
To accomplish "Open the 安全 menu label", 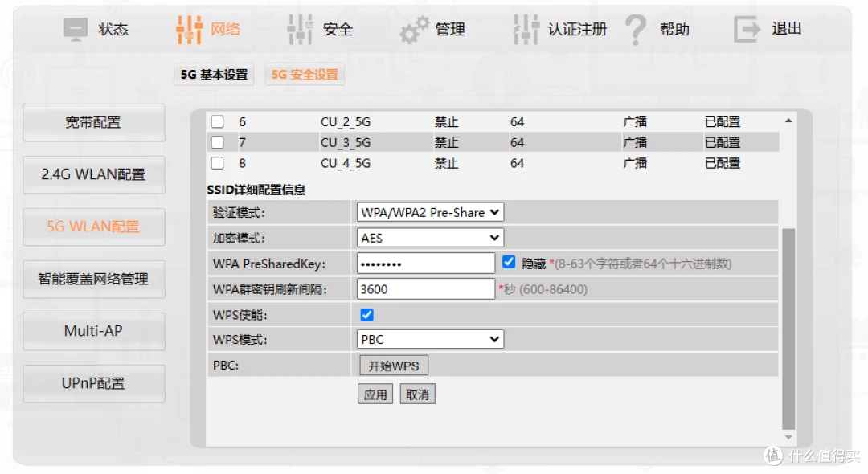I will pyautogui.click(x=338, y=29).
